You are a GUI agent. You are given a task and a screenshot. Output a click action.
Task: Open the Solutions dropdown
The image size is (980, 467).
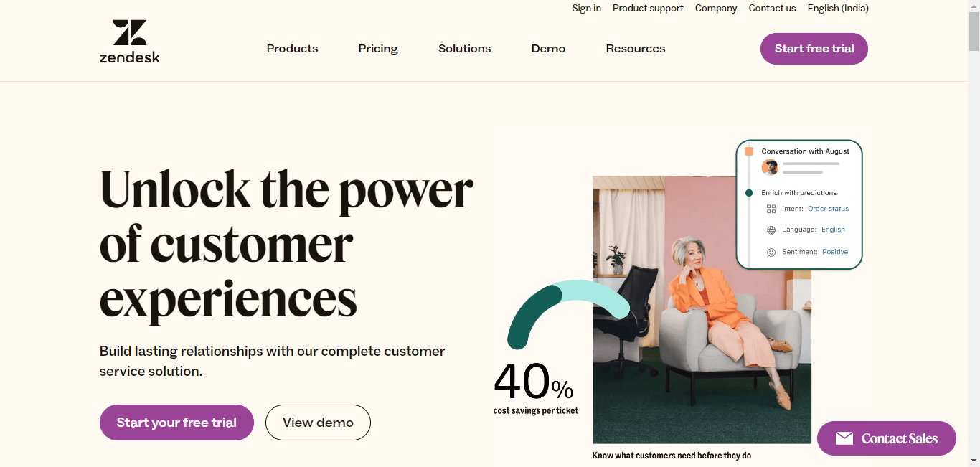[464, 48]
